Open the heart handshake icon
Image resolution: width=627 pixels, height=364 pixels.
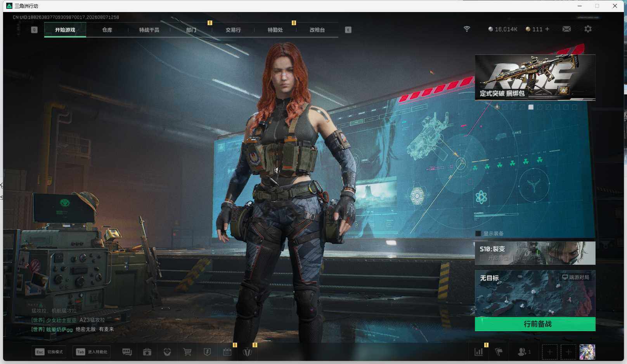[167, 352]
